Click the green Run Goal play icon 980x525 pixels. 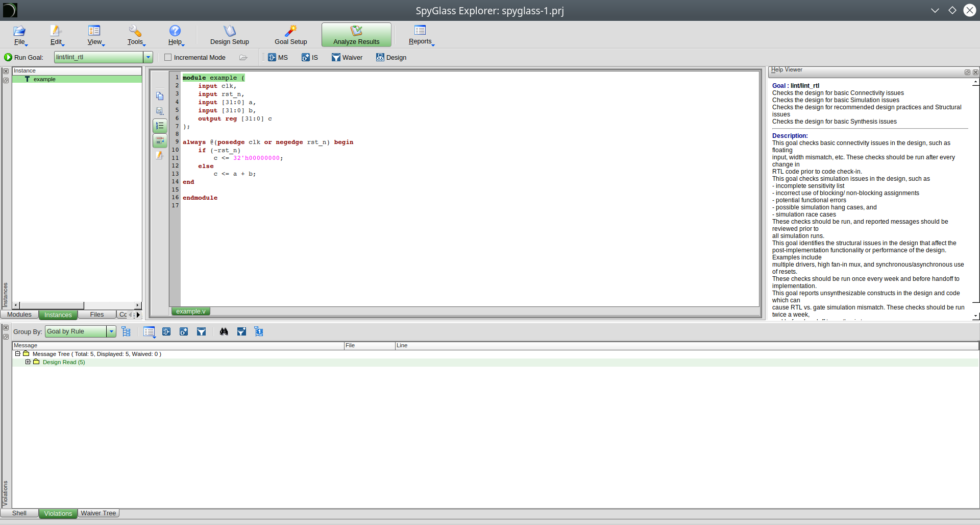pos(8,57)
